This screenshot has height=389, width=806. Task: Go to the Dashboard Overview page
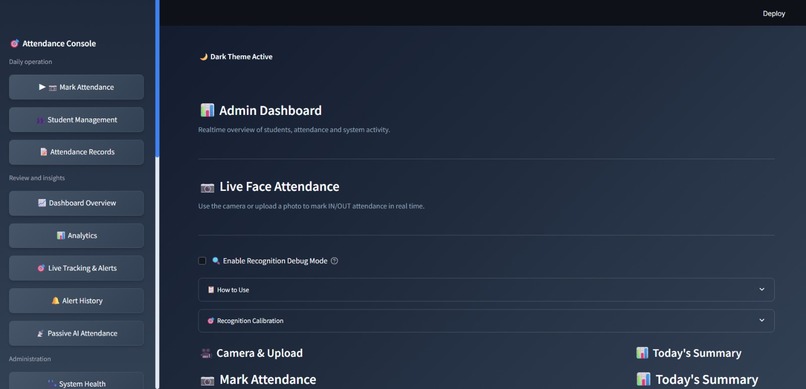[x=76, y=203]
